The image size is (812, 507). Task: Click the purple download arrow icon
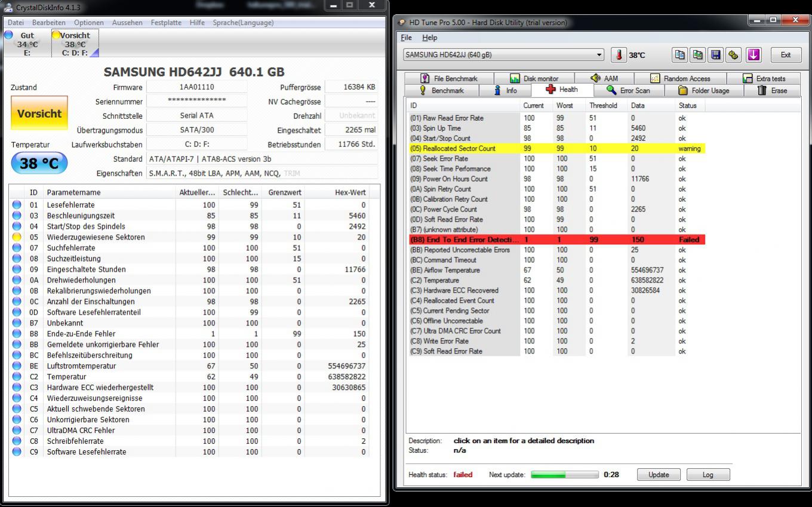(753, 55)
